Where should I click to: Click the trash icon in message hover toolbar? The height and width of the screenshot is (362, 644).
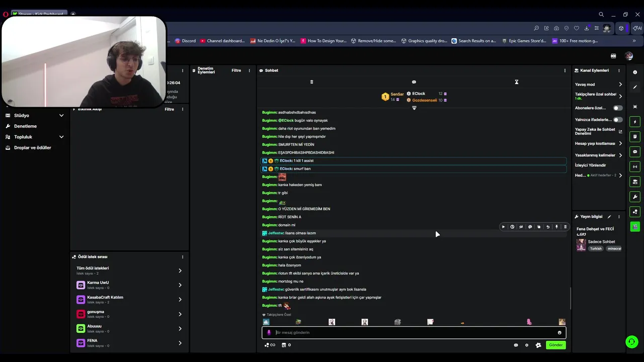click(x=565, y=227)
